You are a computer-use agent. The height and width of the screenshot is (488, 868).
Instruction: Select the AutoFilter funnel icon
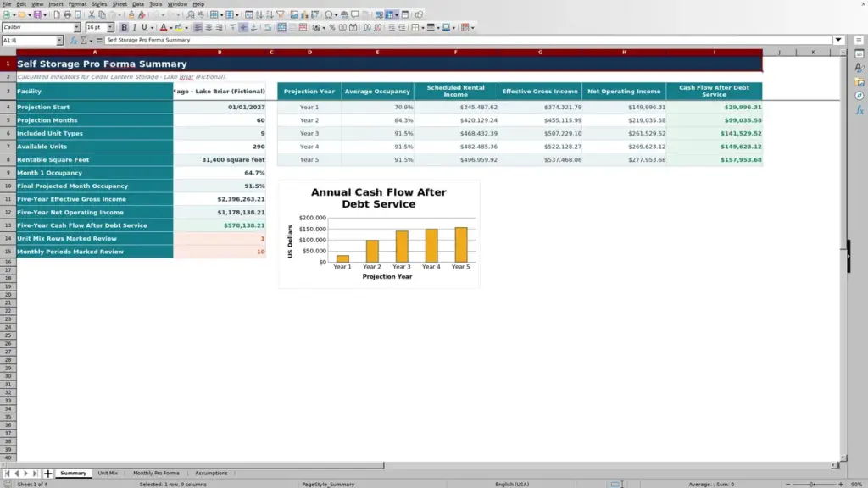(x=281, y=15)
